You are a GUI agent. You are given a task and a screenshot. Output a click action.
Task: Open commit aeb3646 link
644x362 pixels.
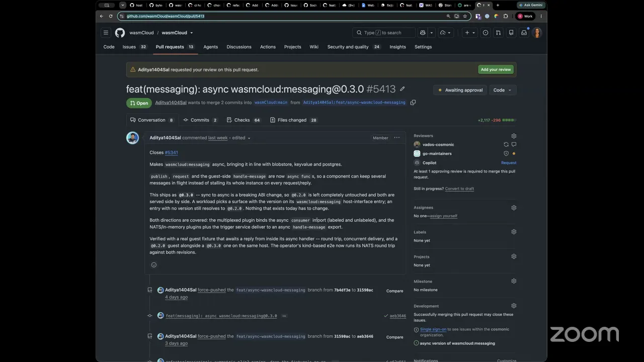pyautogui.click(x=397, y=316)
